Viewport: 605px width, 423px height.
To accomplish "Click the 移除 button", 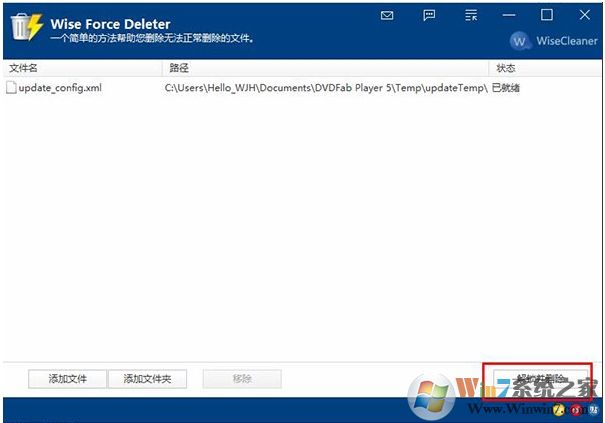I will point(242,379).
